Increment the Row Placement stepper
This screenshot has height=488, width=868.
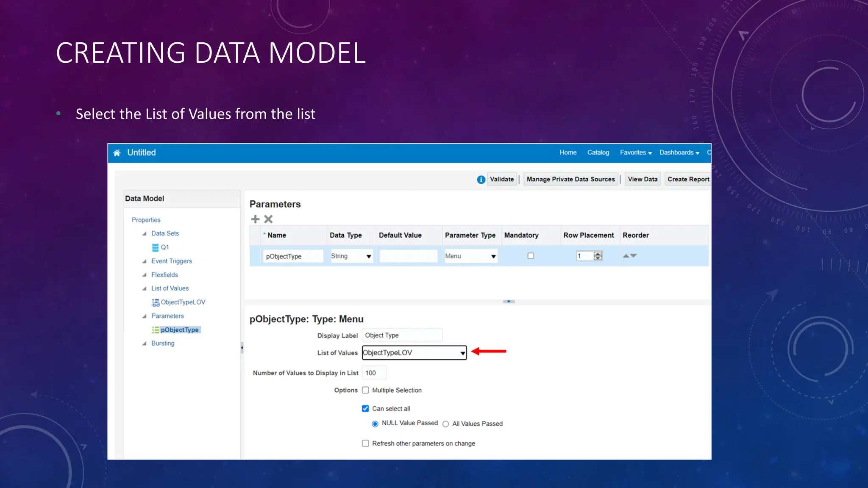[x=598, y=254]
